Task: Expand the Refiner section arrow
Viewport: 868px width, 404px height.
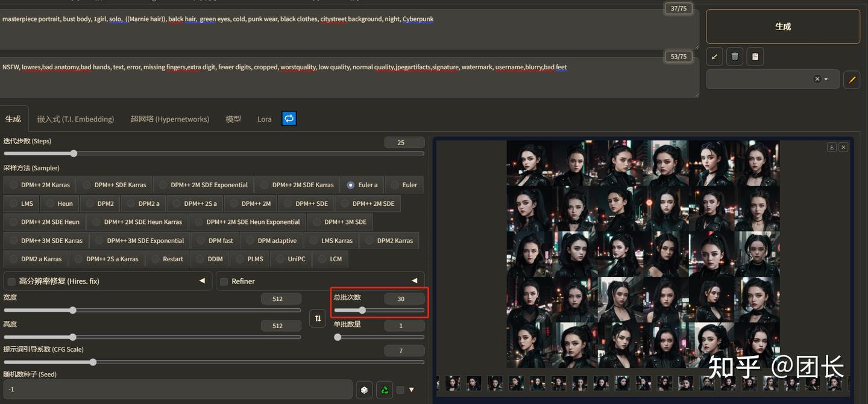Action: click(x=414, y=281)
